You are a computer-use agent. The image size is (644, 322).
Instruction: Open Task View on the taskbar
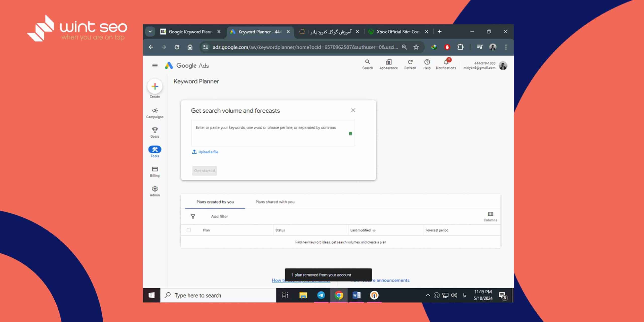(x=285, y=295)
